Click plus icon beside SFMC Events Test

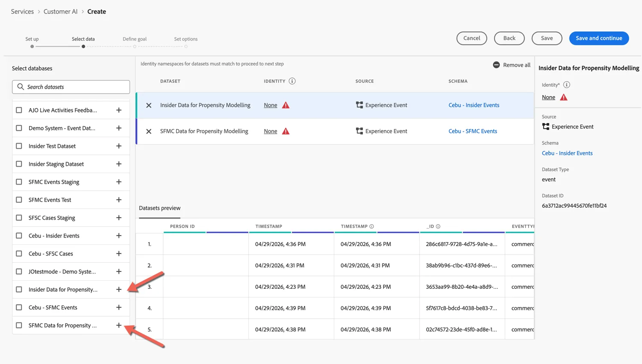[x=119, y=200]
